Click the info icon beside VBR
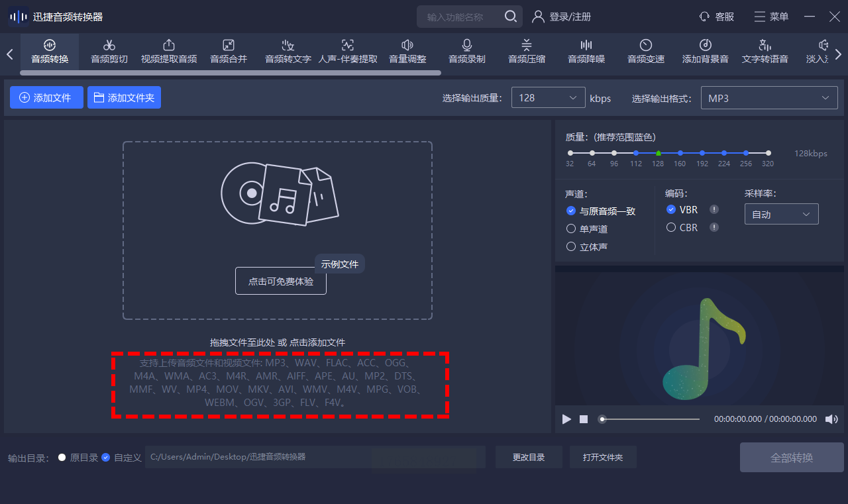The height and width of the screenshot is (504, 848). (714, 210)
